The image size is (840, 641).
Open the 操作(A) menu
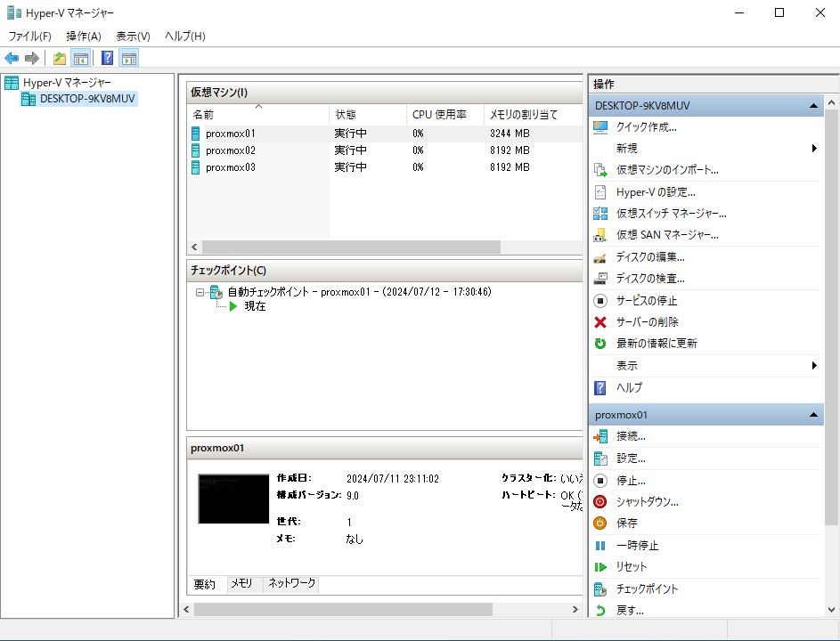[x=84, y=37]
